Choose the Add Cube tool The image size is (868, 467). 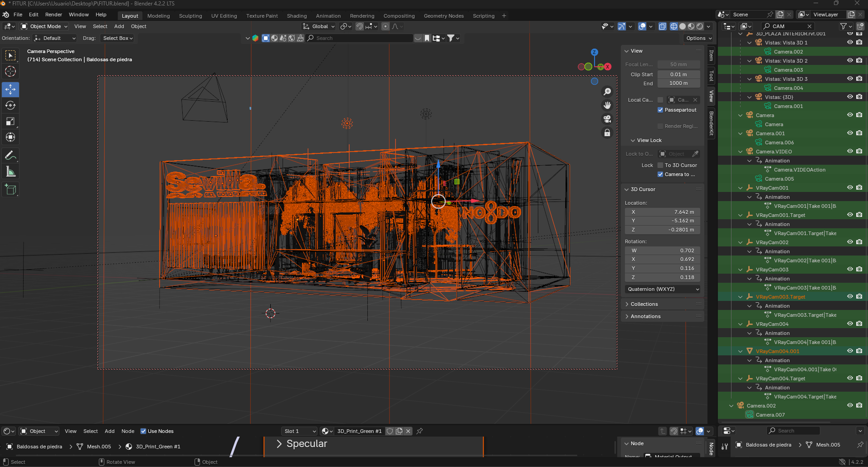(10, 189)
